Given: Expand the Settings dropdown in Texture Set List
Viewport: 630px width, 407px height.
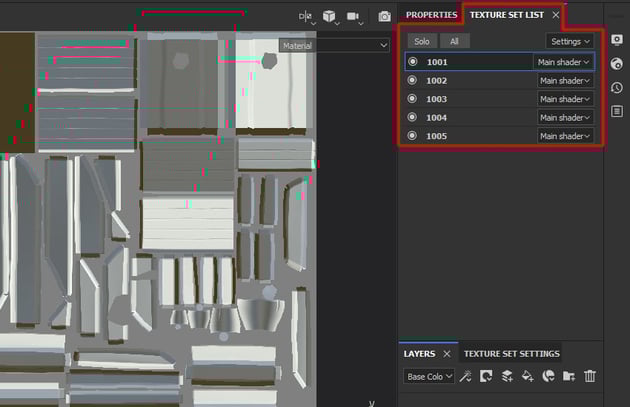Looking at the screenshot, I should (x=570, y=41).
